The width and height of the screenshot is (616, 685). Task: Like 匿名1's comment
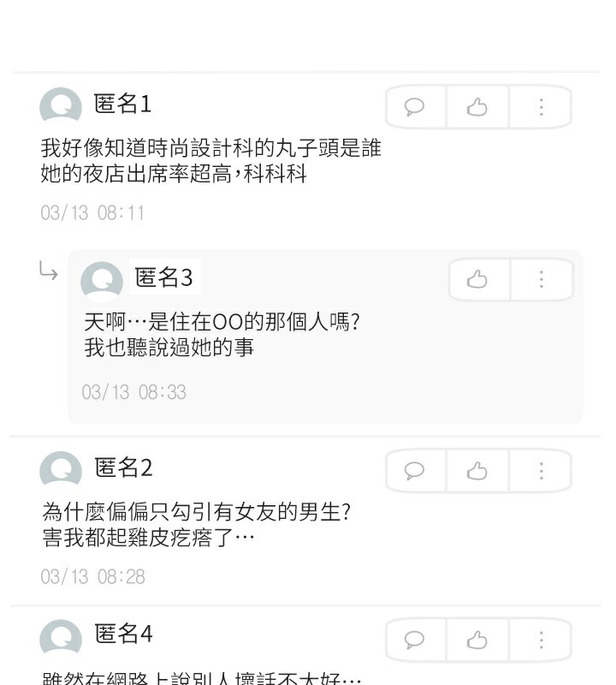pyautogui.click(x=477, y=107)
